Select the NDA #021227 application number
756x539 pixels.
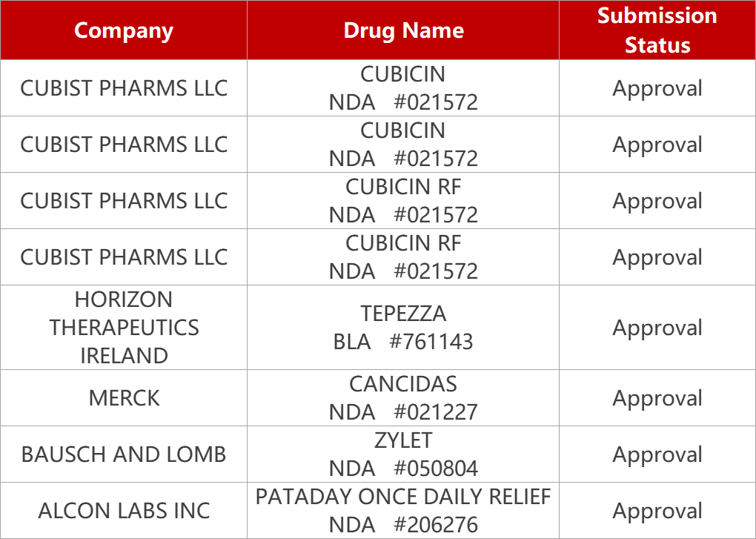403,412
